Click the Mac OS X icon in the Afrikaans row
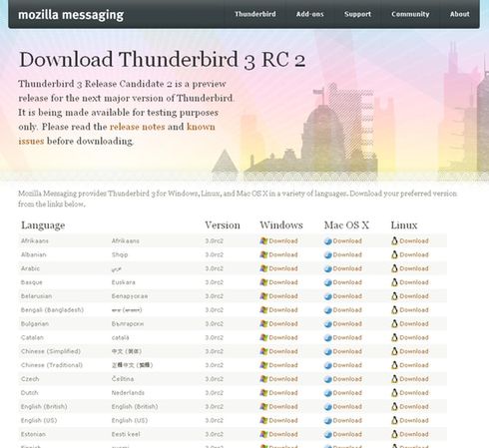Viewport: 489px width, 448px height. 328,241
